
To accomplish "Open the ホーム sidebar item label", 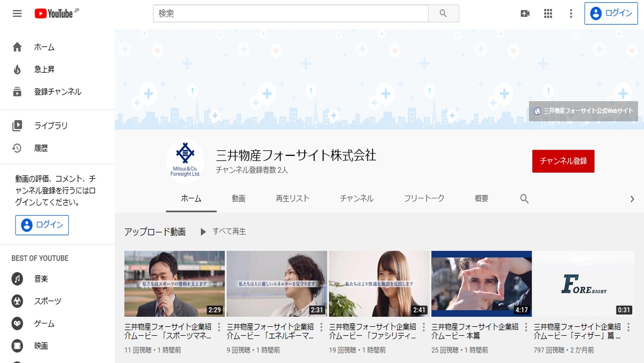I will click(x=44, y=47).
